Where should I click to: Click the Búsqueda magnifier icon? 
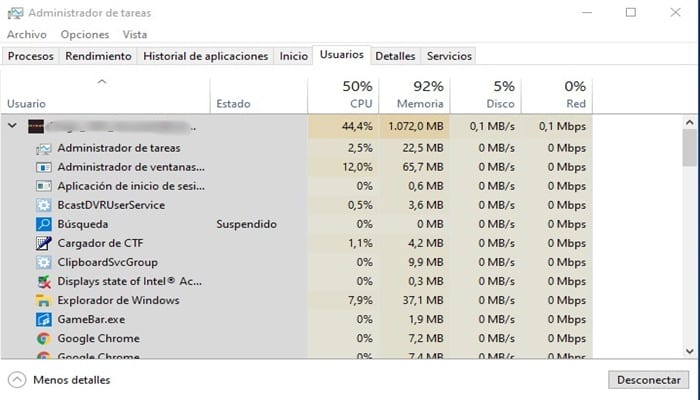coord(43,224)
